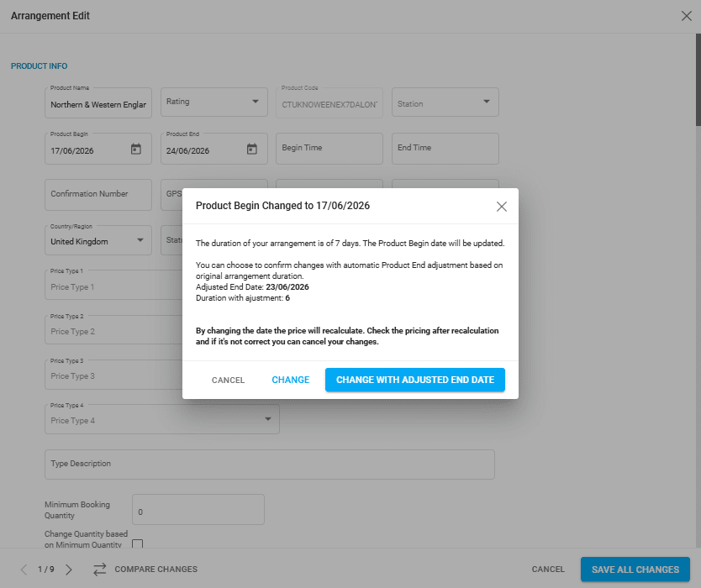Expand the Country/Region dropdown
The height and width of the screenshot is (588, 701).
click(140, 241)
